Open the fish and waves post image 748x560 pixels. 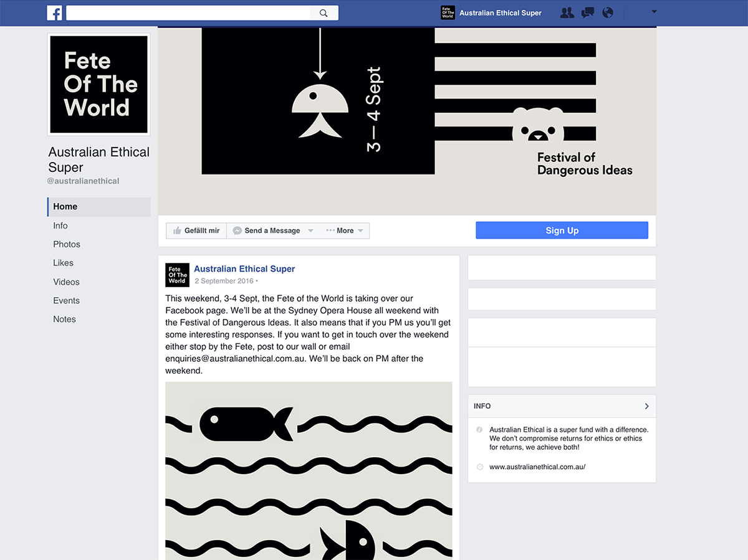309,470
